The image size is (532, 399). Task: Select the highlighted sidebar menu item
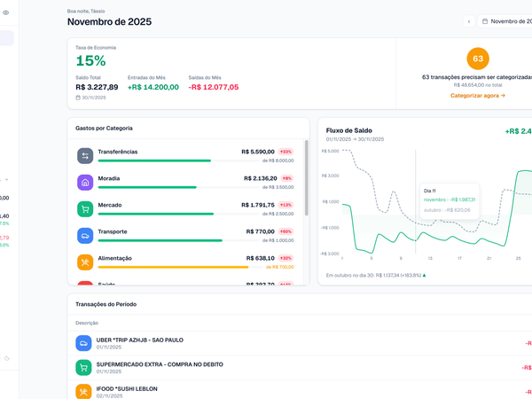pos(6,38)
